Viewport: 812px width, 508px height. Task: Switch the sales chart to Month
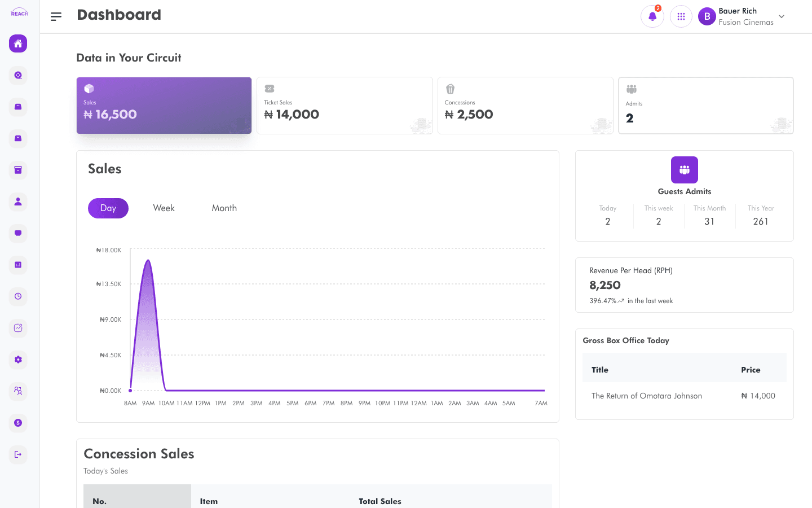pyautogui.click(x=224, y=208)
